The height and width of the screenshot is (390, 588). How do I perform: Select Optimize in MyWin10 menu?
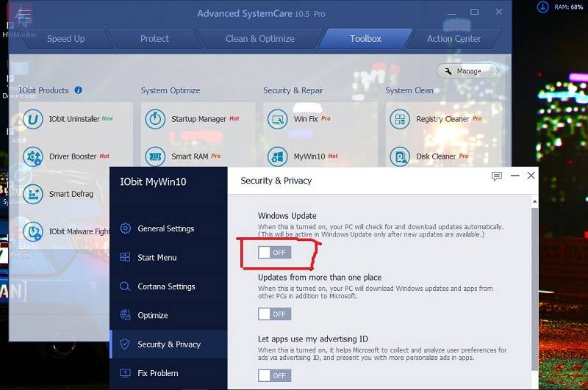click(168, 315)
